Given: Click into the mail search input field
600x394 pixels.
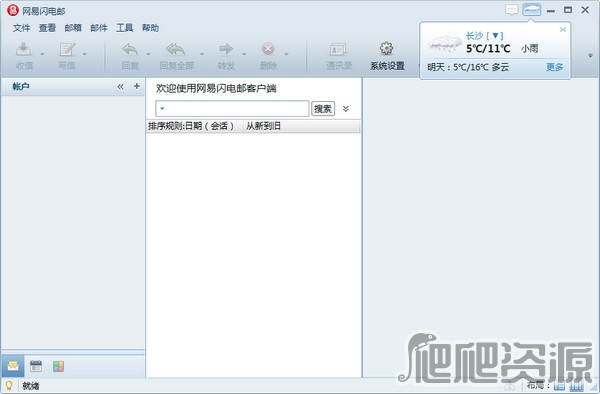Looking at the screenshot, I should 232,109.
